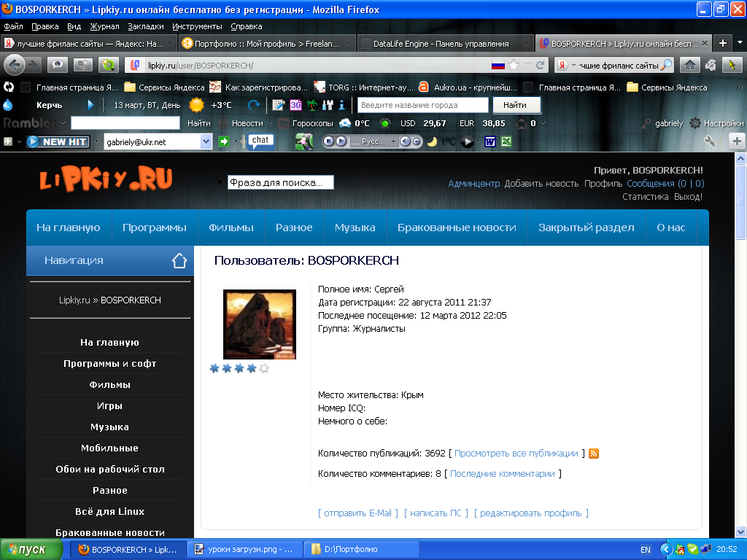Image resolution: width=747 pixels, height=560 pixels.
Task: Click Последние комментарии link
Action: coord(502,474)
